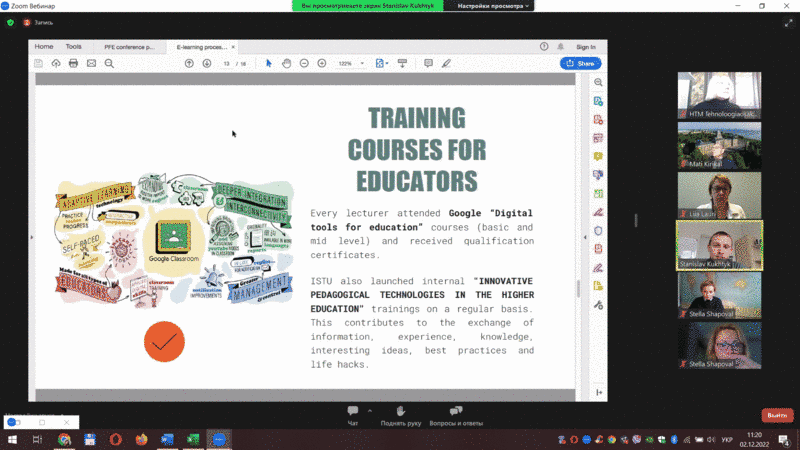Image resolution: width=800 pixels, height=450 pixels.
Task: Select Mati Kirikal video thumbnail
Action: (x=719, y=145)
